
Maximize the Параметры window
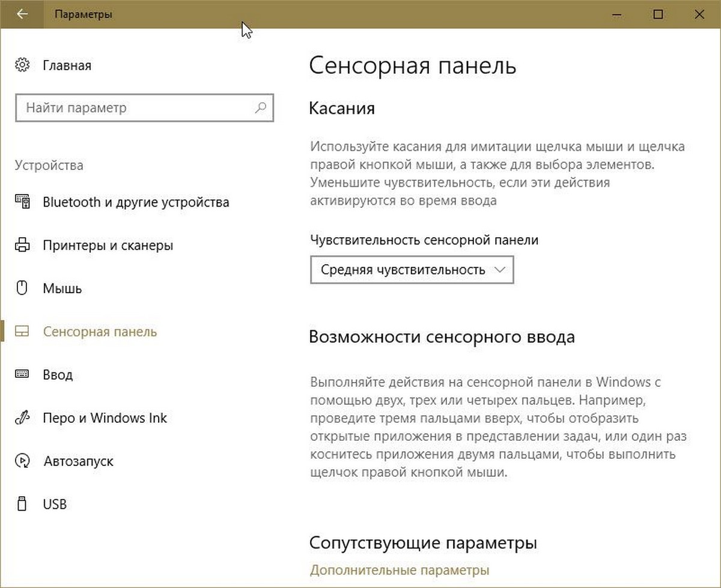659,14
